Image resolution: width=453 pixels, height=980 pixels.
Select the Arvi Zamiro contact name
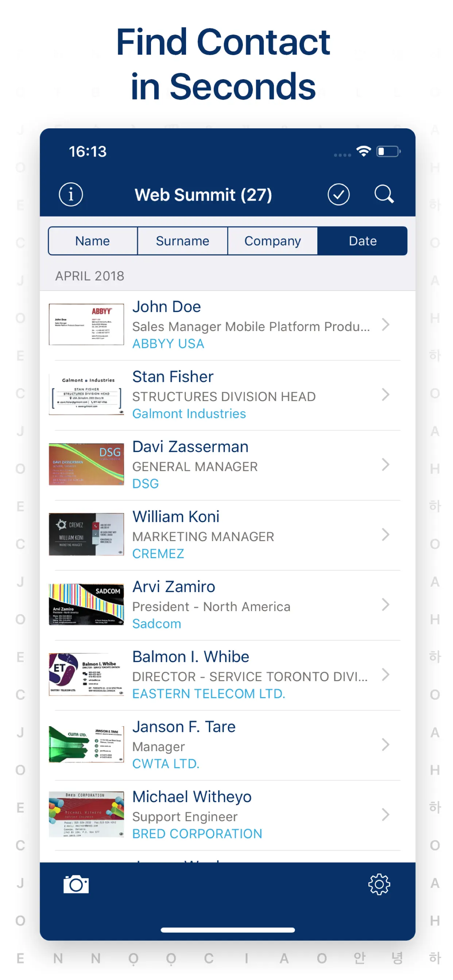174,587
